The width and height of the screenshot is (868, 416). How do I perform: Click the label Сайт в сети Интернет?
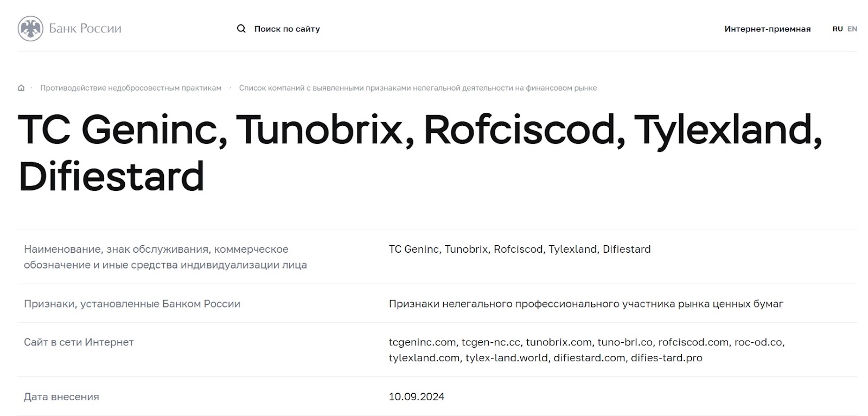coord(79,342)
